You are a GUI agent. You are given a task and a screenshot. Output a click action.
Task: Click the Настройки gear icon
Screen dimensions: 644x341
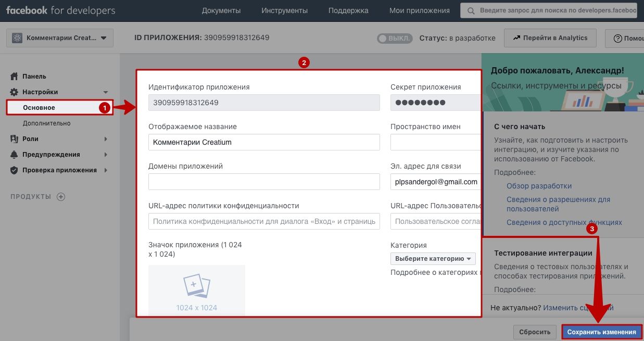pyautogui.click(x=15, y=92)
